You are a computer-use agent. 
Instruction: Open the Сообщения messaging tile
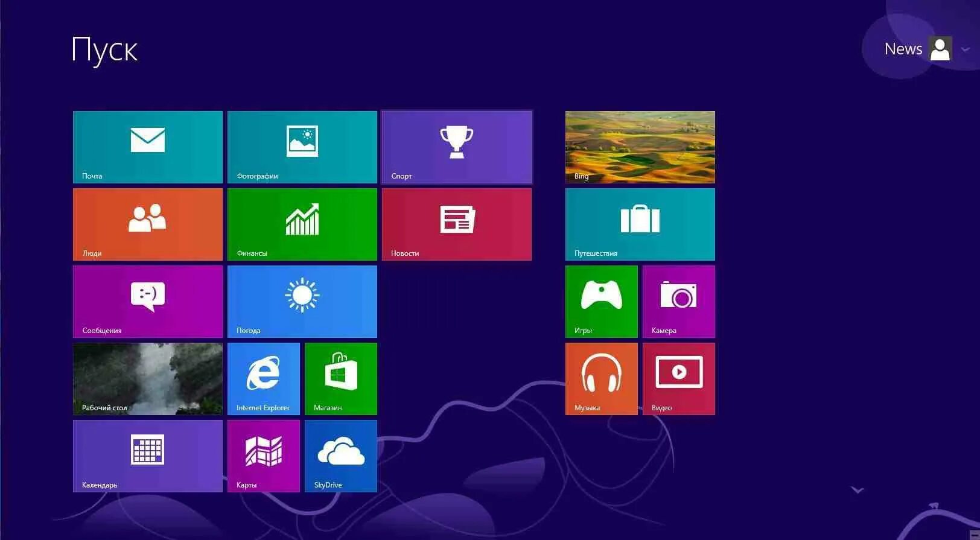(x=148, y=302)
